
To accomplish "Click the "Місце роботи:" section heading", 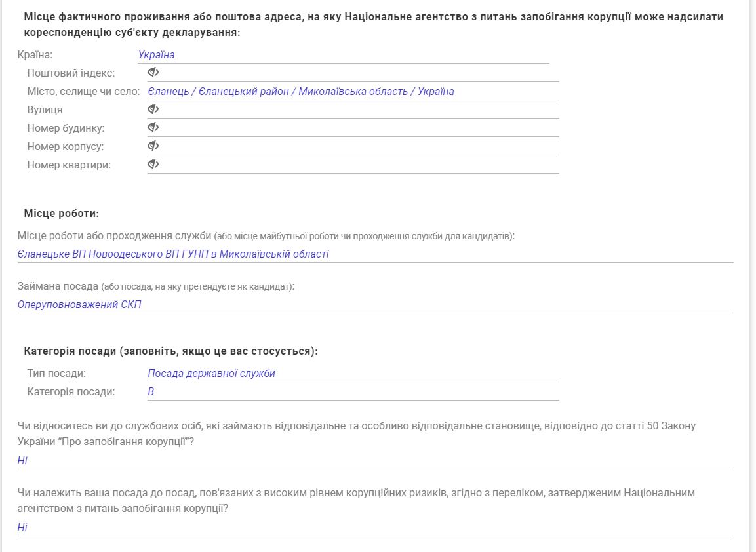I will coord(61,214).
